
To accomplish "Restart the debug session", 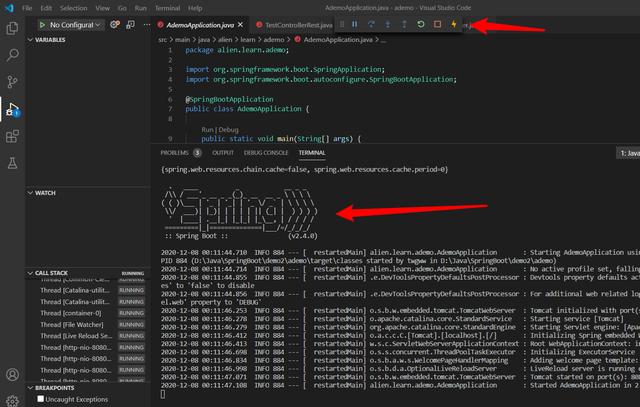I will coord(421,24).
